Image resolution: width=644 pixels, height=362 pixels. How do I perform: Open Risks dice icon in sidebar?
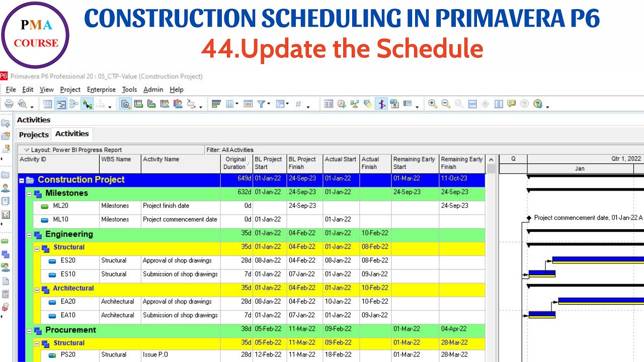click(6, 307)
